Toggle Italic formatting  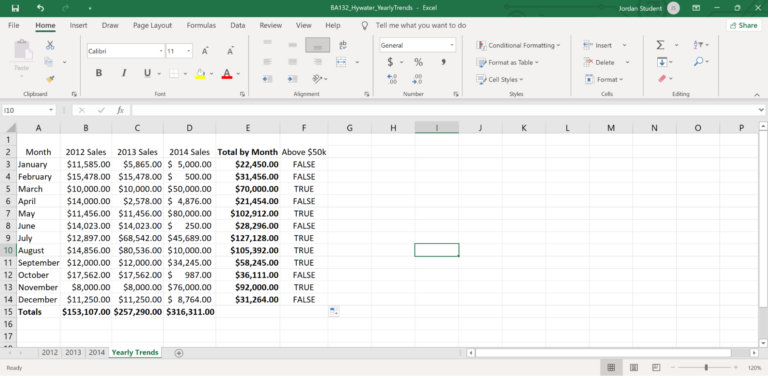click(124, 73)
